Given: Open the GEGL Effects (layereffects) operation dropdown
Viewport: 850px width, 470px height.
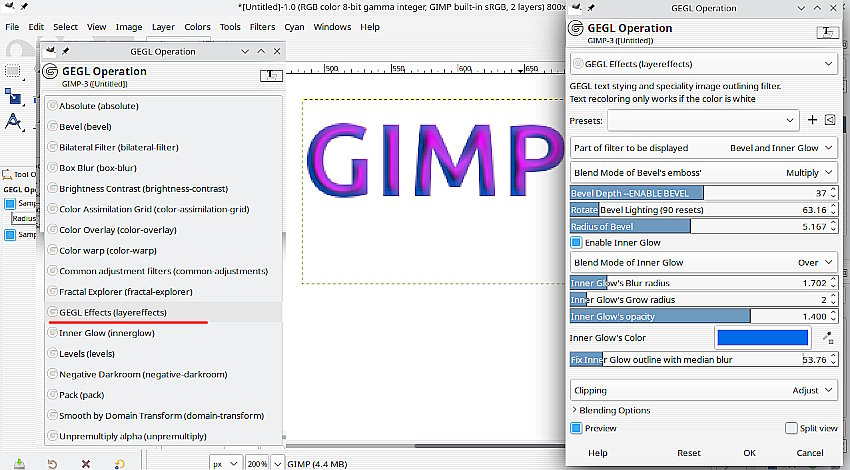Looking at the screenshot, I should (x=703, y=64).
